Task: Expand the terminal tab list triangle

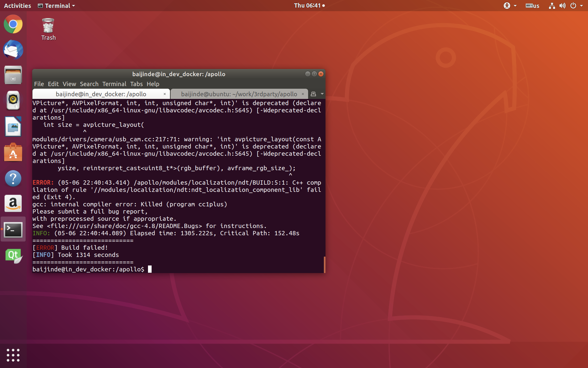Action: point(322,94)
